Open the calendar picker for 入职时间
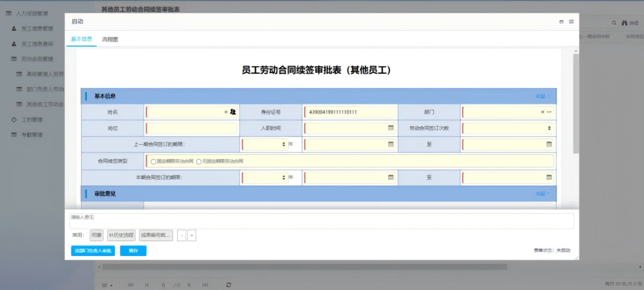The width and height of the screenshot is (644, 290). tap(391, 128)
